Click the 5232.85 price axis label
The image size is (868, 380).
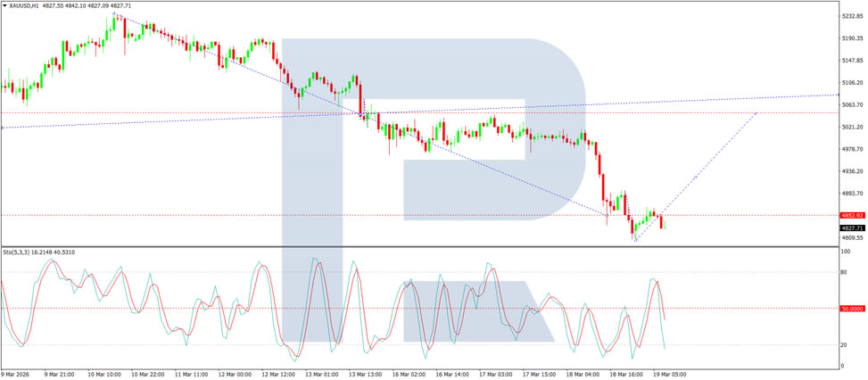(x=852, y=16)
